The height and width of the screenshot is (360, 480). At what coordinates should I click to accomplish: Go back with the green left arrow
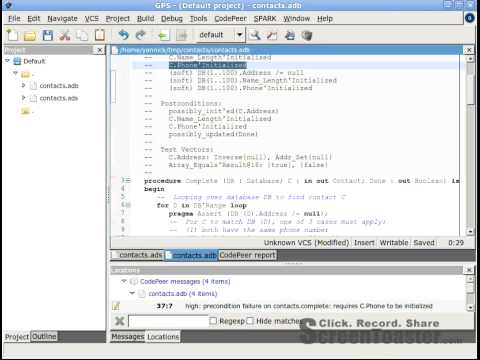[x=163, y=35]
